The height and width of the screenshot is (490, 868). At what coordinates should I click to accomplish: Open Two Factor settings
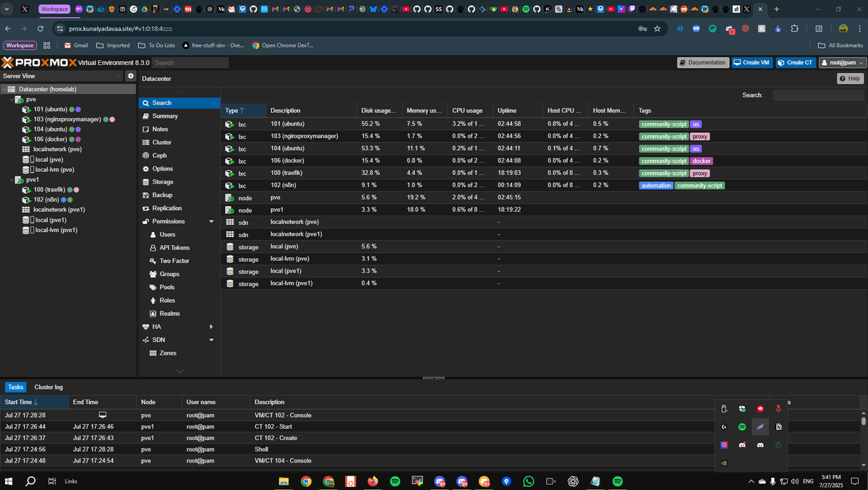tap(179, 261)
